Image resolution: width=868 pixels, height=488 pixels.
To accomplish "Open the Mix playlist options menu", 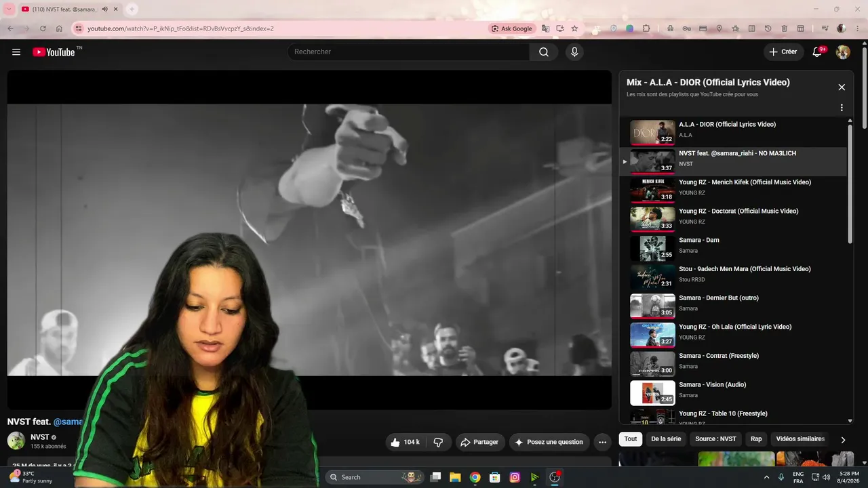I will point(842,108).
